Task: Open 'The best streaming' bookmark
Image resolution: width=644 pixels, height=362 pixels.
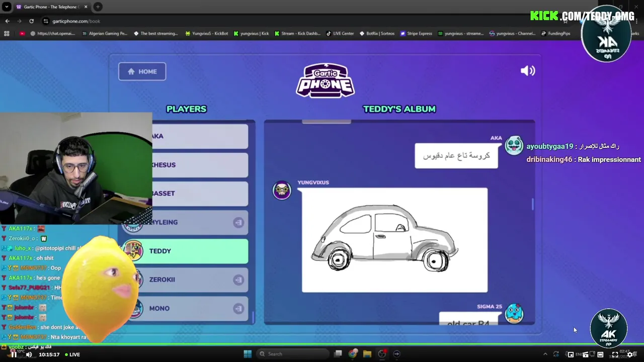Action: point(155,34)
